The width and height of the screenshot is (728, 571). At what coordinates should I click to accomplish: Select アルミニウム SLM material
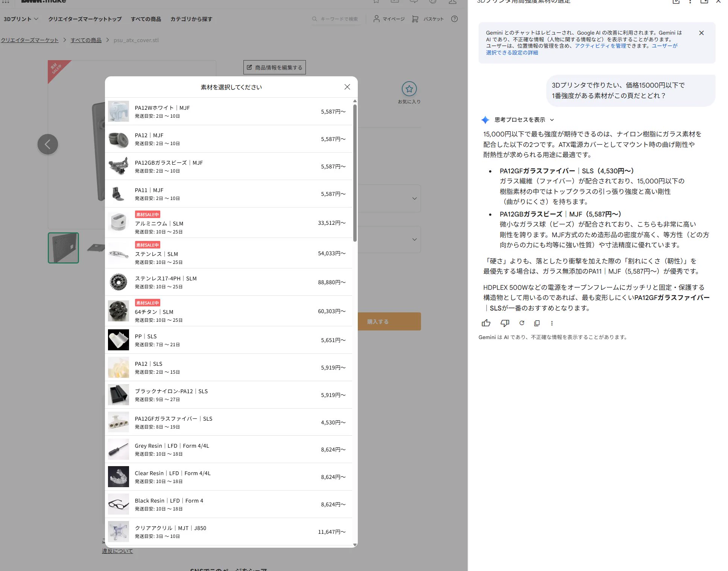click(x=229, y=223)
